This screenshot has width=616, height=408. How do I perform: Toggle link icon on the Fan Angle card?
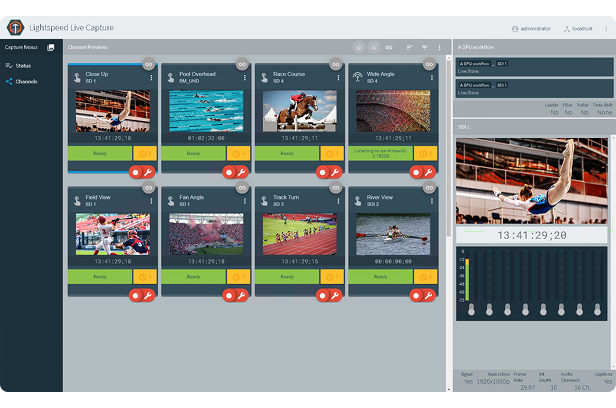tap(242, 187)
